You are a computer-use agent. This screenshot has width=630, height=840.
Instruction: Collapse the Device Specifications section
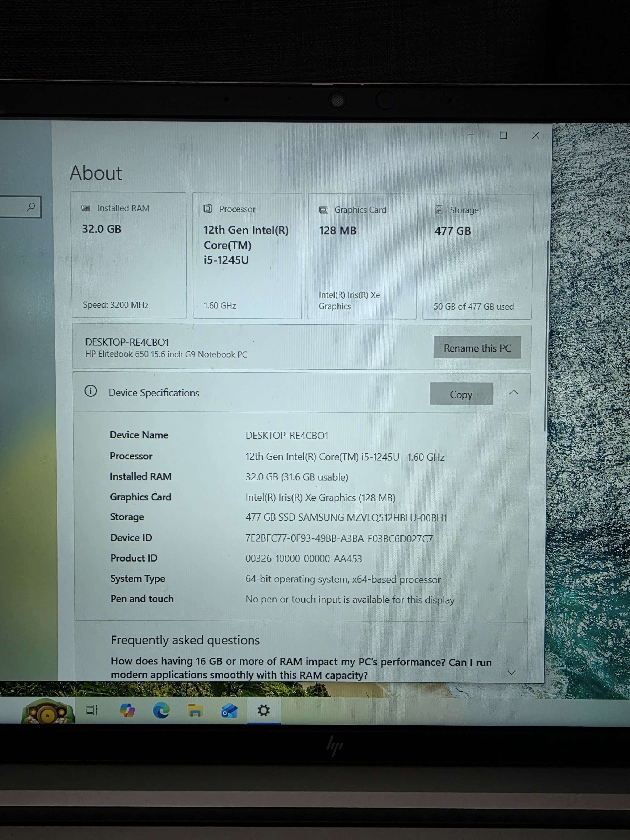[x=513, y=392]
